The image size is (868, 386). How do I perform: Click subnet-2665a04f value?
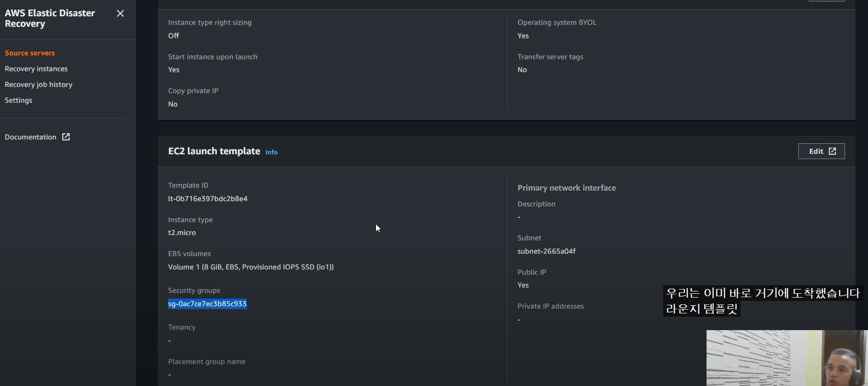coord(547,251)
